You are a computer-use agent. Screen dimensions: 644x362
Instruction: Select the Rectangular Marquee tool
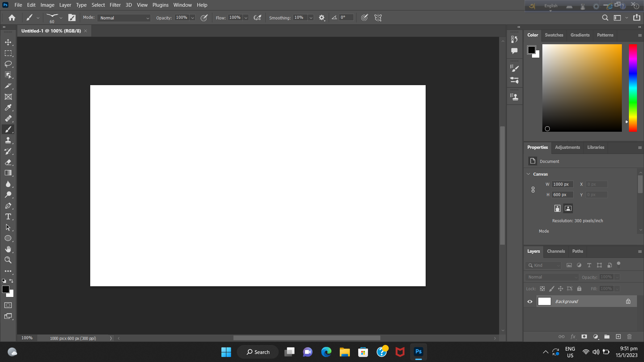coord(8,53)
